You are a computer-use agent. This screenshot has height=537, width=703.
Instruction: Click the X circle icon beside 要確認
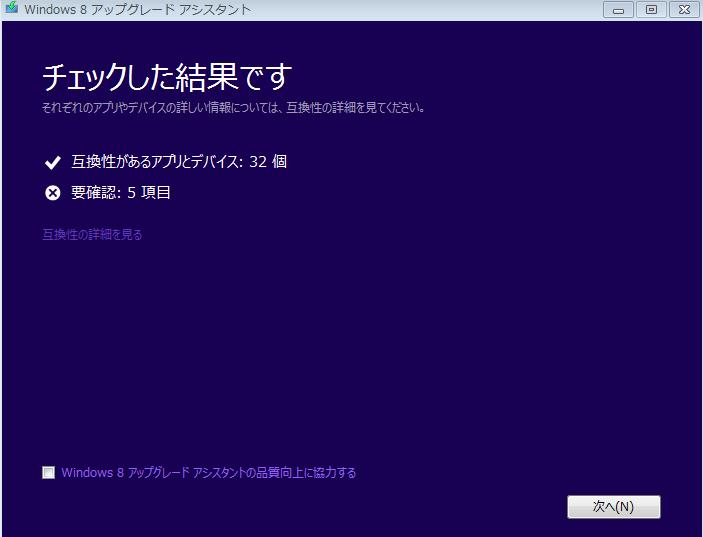(53, 193)
